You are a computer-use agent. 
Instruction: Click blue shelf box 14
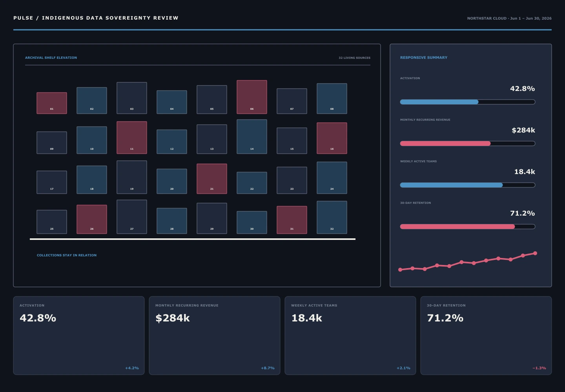[252, 136]
